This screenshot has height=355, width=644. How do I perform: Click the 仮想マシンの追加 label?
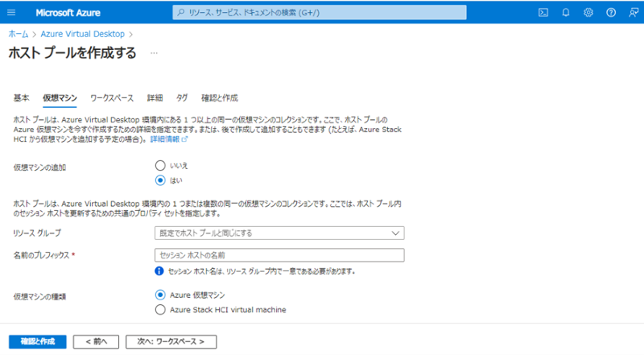[39, 167]
